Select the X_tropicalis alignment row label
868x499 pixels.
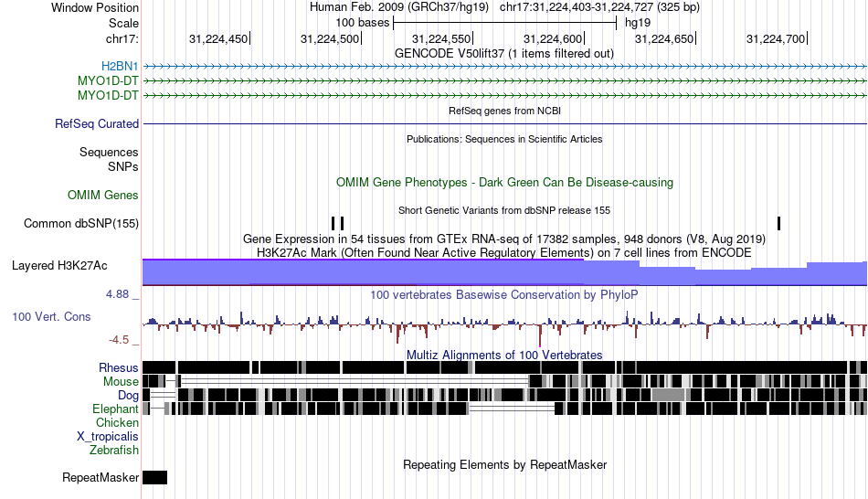pos(108,437)
